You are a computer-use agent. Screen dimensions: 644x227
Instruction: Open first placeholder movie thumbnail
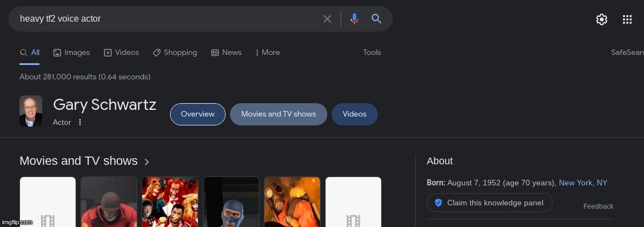[x=48, y=202]
